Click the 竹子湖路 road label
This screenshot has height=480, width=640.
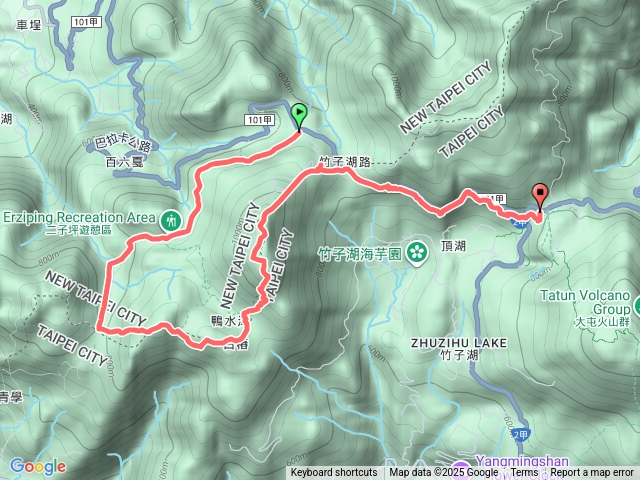tap(345, 162)
